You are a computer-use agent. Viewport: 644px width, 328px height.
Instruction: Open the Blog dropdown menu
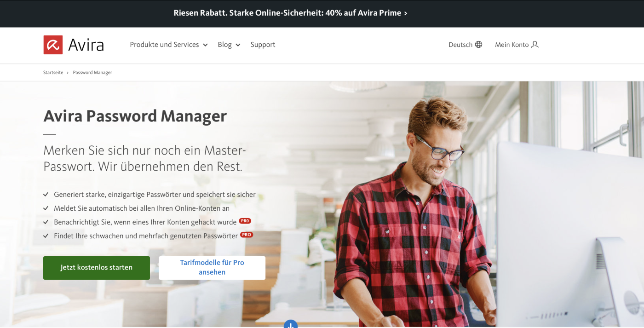pyautogui.click(x=229, y=45)
